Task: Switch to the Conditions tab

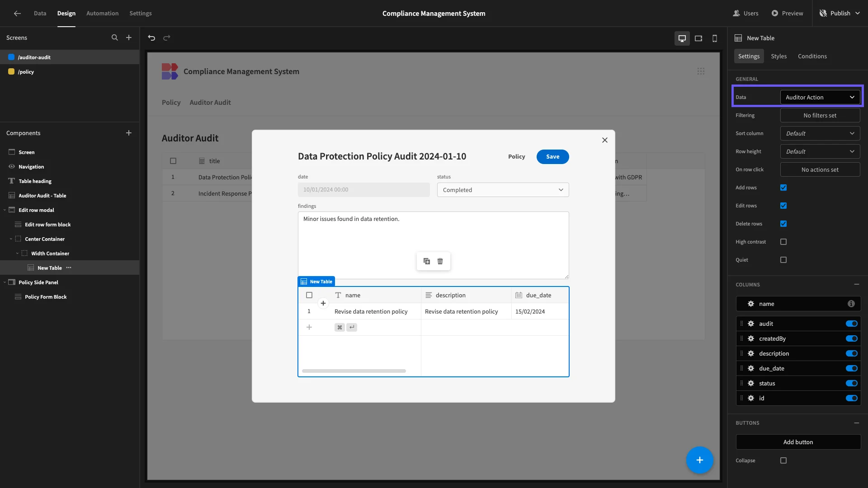Action: [812, 56]
